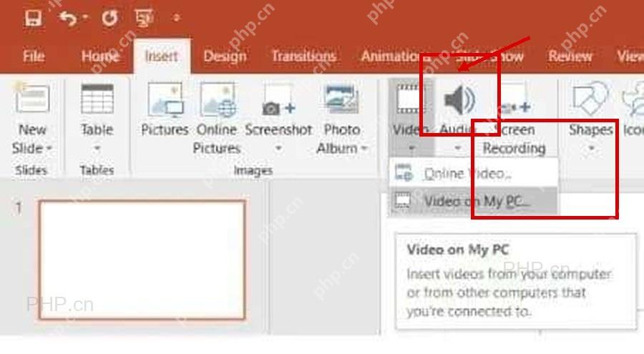
Task: Go to the Review tab
Action: pos(570,56)
